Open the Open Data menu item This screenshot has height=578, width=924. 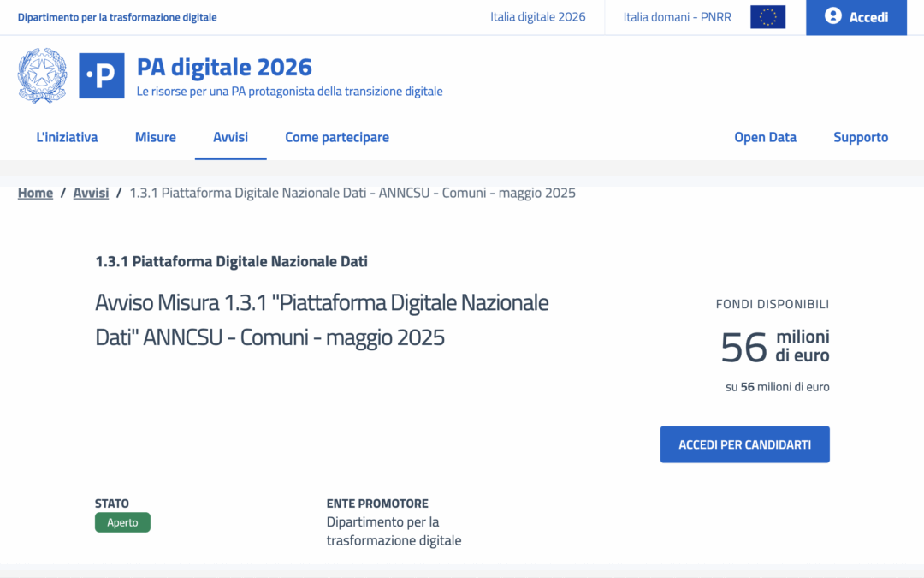pyautogui.click(x=765, y=137)
